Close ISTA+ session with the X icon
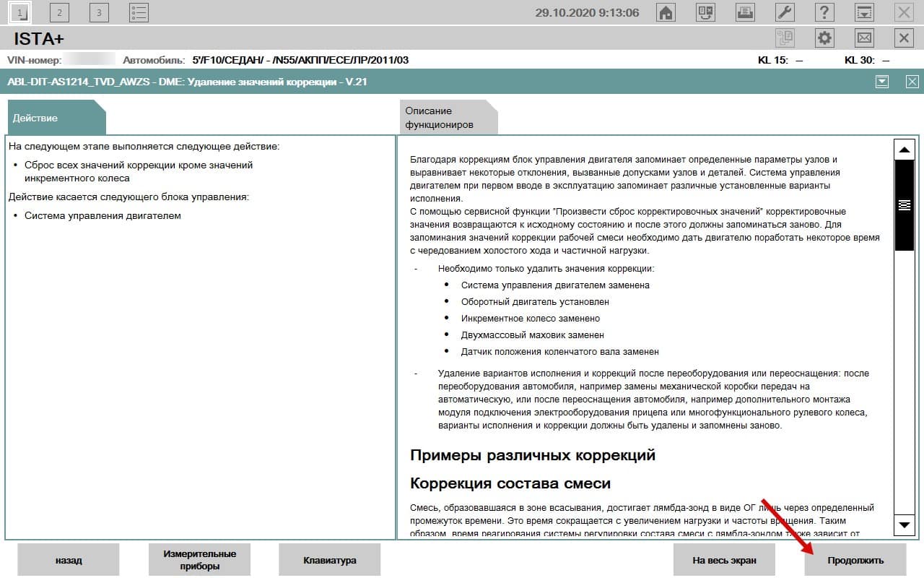The image size is (924, 578). click(x=904, y=38)
